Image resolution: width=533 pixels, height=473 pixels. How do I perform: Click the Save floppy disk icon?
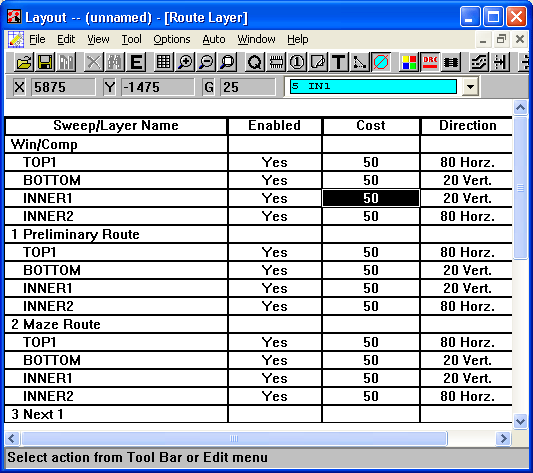45,63
